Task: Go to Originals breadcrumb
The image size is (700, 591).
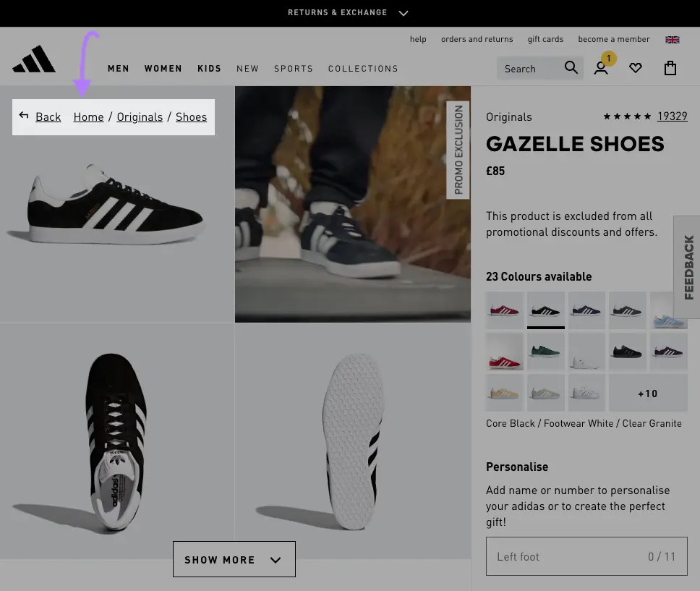Action: [x=140, y=117]
